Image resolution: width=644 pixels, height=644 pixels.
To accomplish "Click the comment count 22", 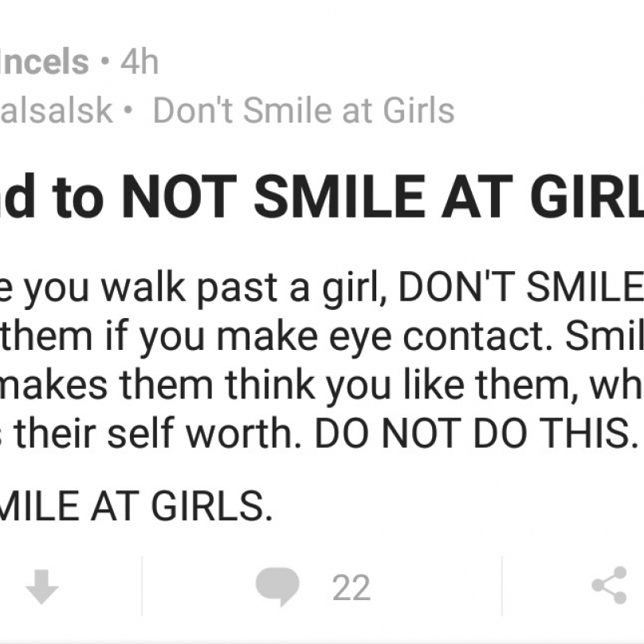I will tap(351, 587).
